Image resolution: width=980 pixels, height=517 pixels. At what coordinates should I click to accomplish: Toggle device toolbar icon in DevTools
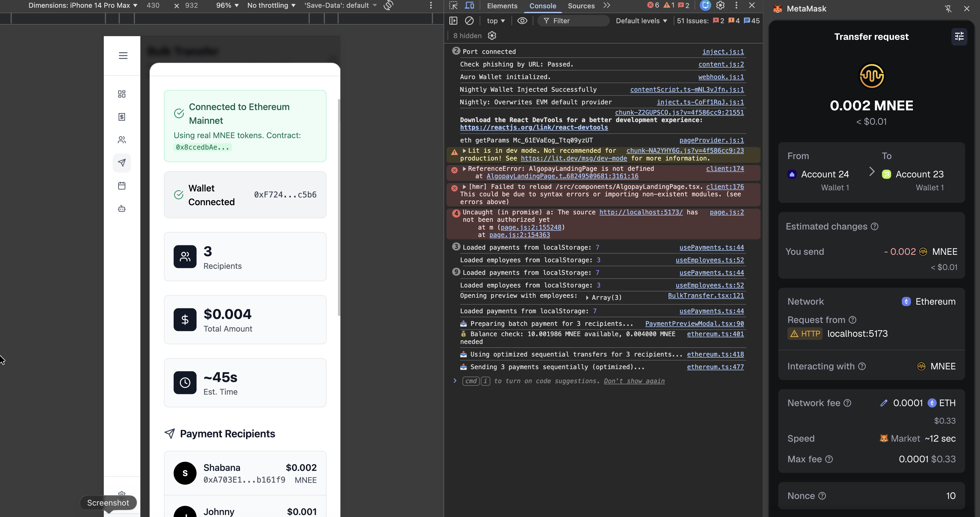(470, 5)
